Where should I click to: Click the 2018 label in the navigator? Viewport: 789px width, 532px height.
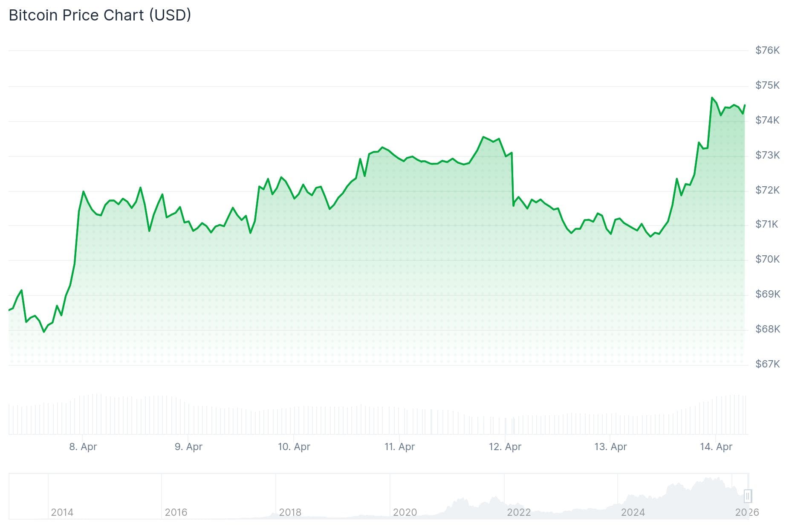tap(290, 512)
